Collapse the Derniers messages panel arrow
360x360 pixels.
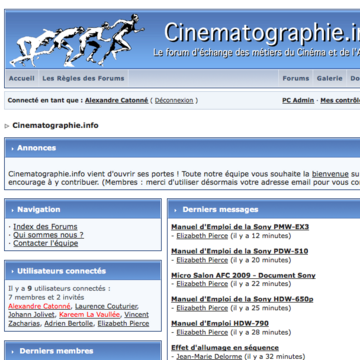(x=176, y=210)
